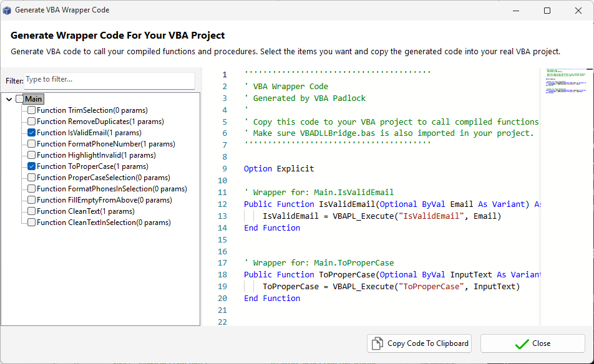
Task: Check the Main checkbox to select all functions
Action: 19,98
